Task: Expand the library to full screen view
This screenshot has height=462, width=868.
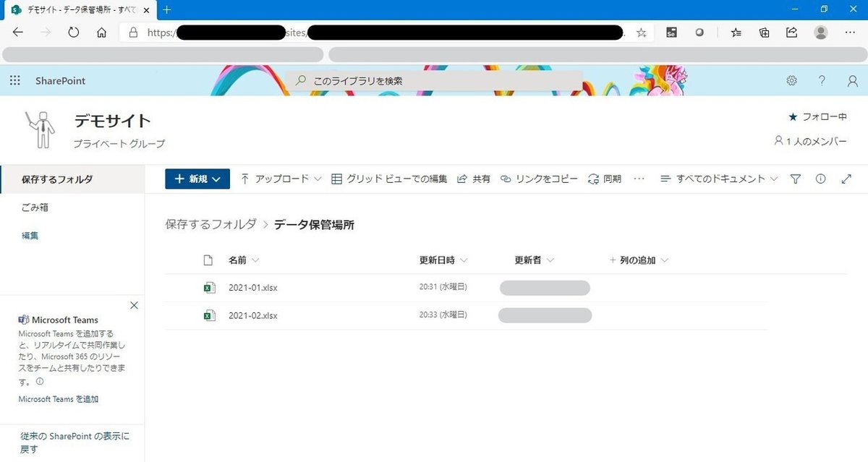Action: pos(846,179)
